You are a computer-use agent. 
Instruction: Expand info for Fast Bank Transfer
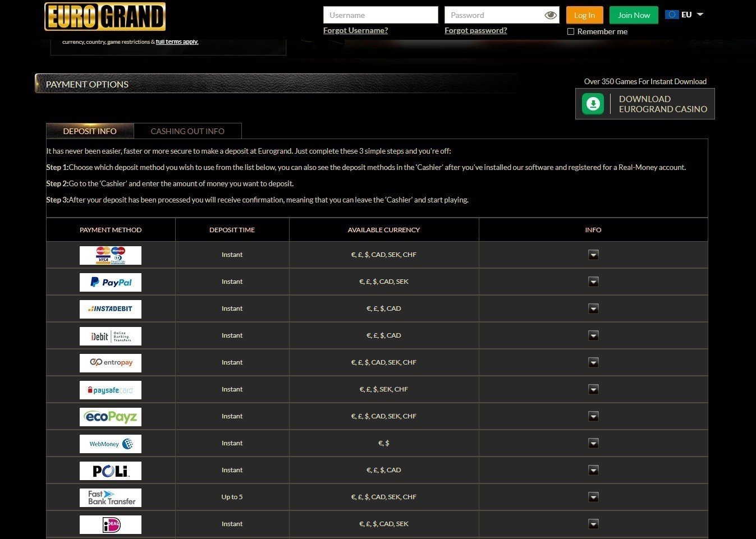(593, 496)
